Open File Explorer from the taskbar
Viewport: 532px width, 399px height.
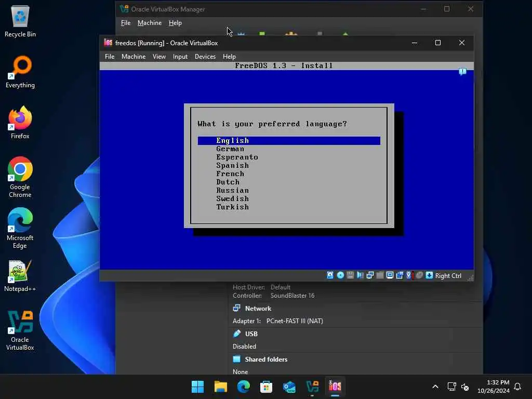coord(220,387)
